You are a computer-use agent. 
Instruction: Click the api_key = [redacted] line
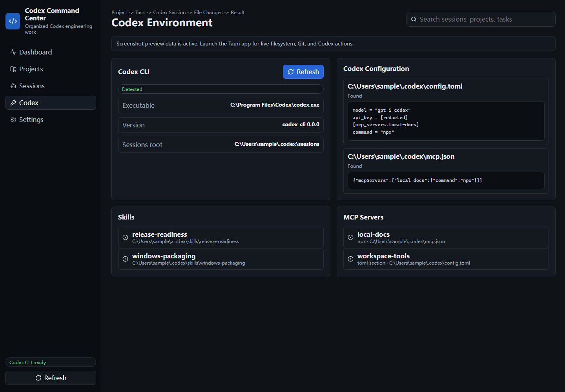pyautogui.click(x=380, y=118)
